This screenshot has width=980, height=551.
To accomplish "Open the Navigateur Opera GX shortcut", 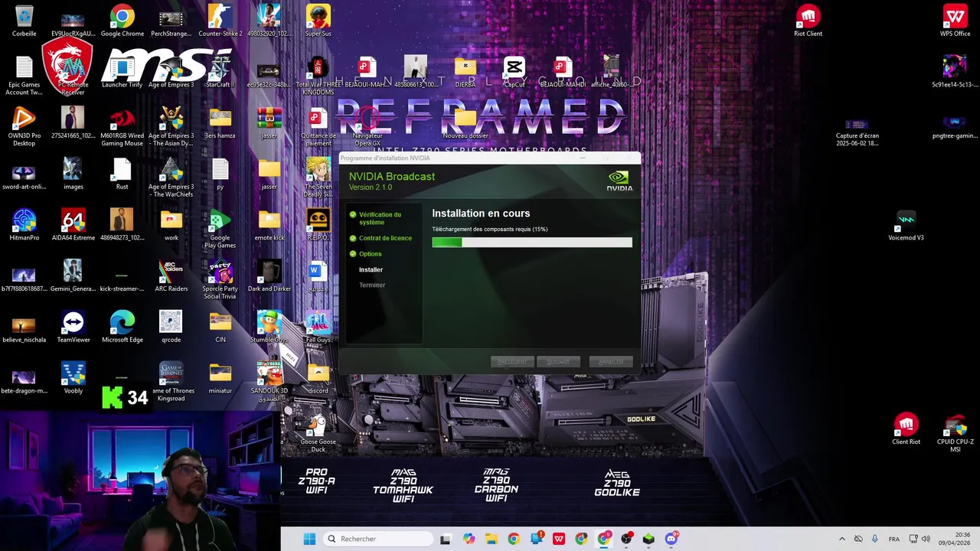I will [x=367, y=119].
